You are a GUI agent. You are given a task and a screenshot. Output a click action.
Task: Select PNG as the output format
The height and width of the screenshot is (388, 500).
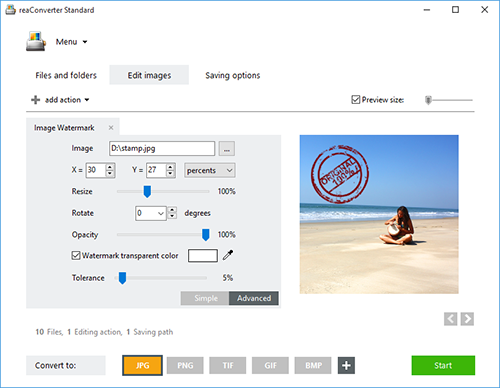pos(185,366)
